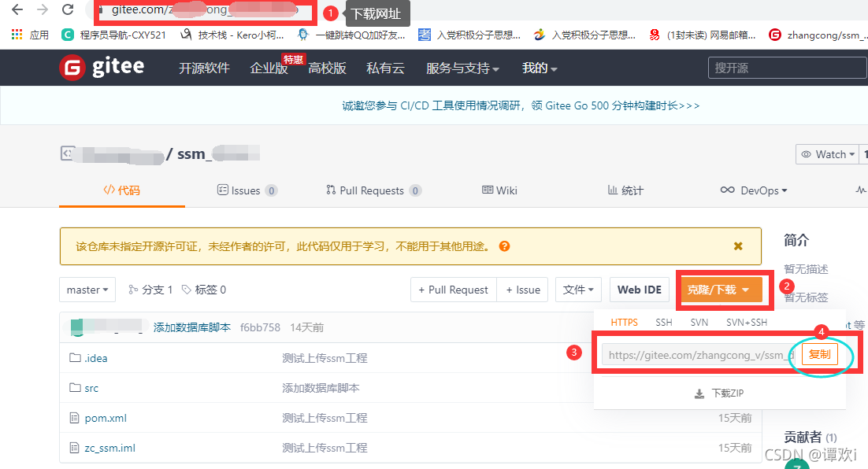868x469 pixels.
Task: Dismiss the license warning banner
Action: coord(738,246)
